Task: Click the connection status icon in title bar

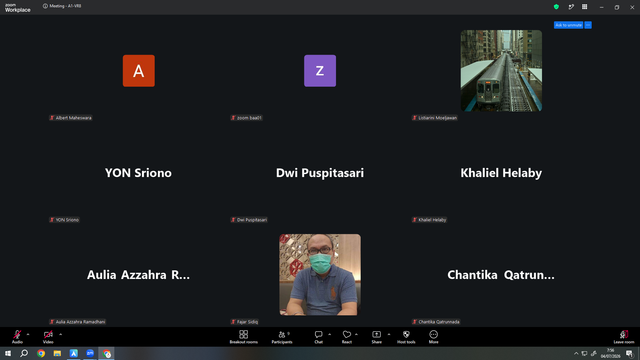Action: pyautogui.click(x=571, y=7)
